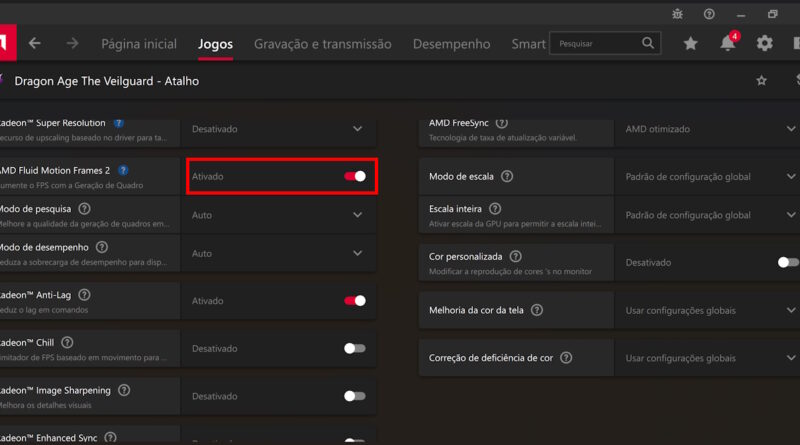Click the search magnifier icon

[x=648, y=43]
